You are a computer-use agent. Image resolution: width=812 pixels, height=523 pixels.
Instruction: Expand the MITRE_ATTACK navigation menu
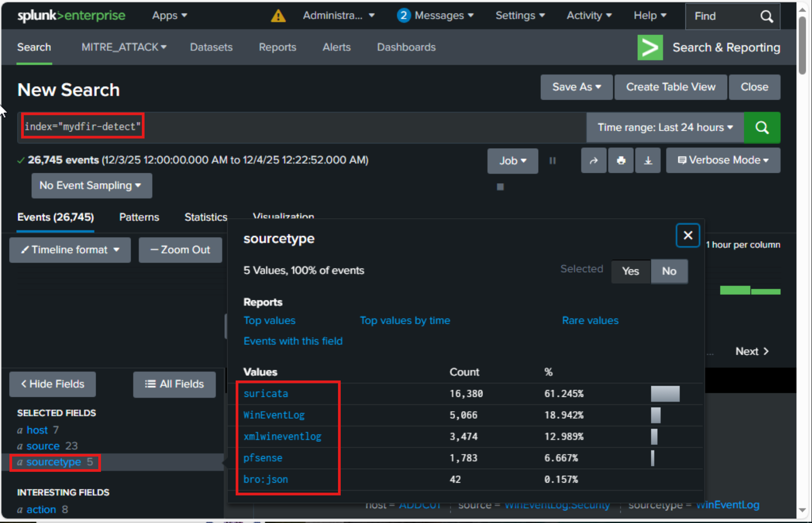pyautogui.click(x=124, y=47)
